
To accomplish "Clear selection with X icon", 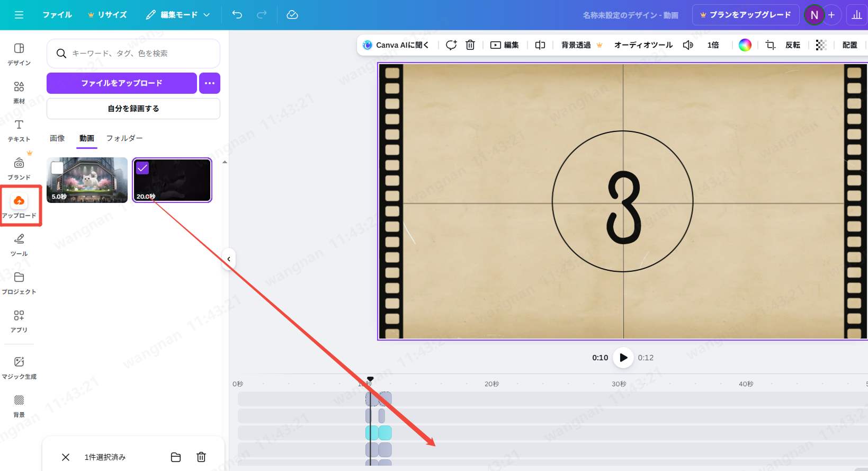I will coord(66,457).
